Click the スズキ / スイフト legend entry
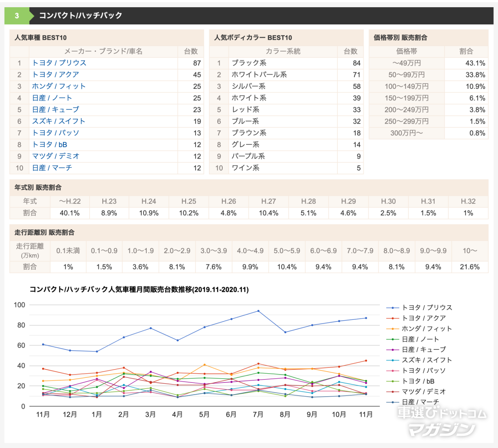 (x=419, y=360)
